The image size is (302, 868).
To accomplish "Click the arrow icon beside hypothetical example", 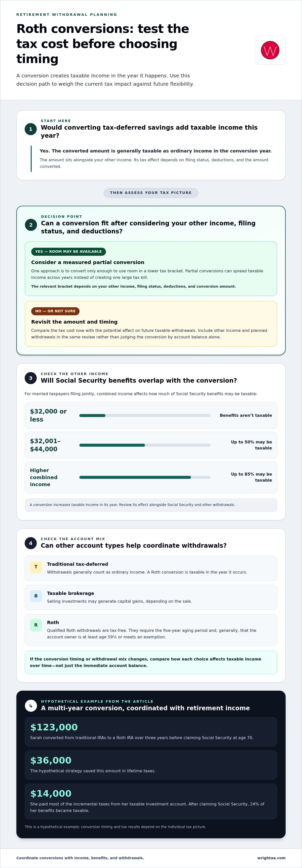I will (x=31, y=706).
